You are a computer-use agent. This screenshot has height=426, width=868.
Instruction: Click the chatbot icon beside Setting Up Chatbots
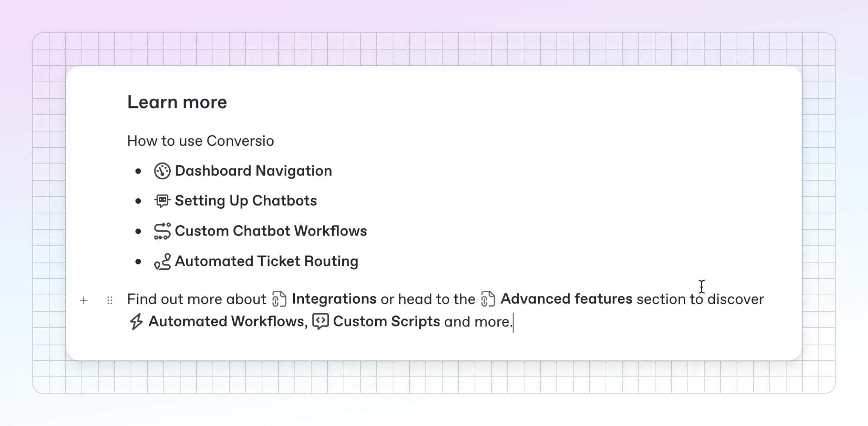coord(162,201)
